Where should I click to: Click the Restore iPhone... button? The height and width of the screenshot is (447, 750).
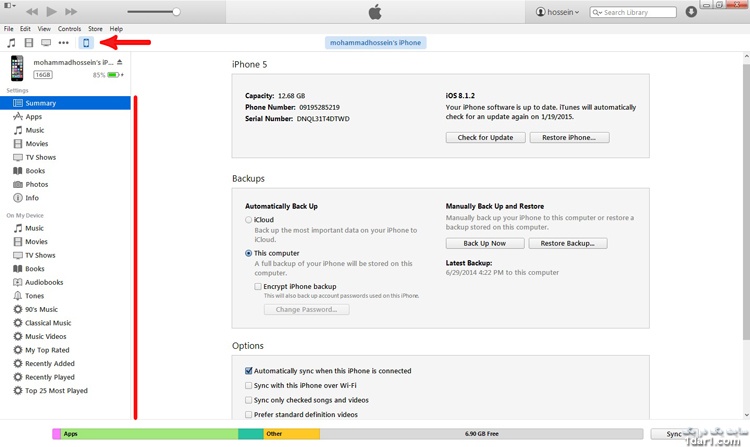(569, 137)
